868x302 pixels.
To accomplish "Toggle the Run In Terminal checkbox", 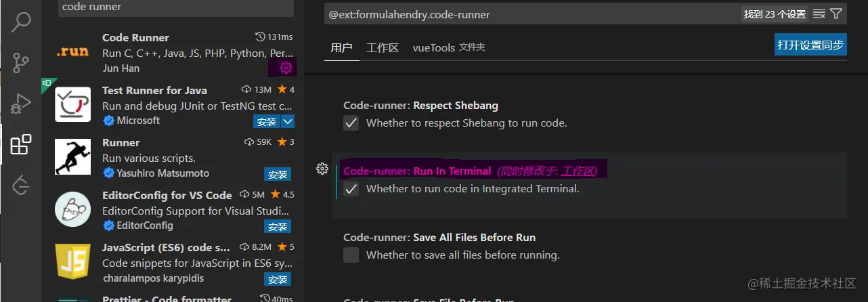I will click(x=351, y=188).
